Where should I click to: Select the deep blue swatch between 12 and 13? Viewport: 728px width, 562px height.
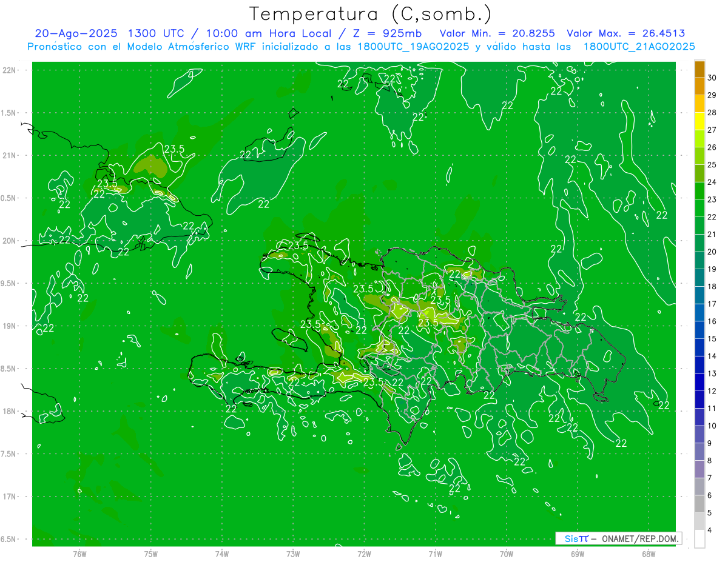(699, 382)
